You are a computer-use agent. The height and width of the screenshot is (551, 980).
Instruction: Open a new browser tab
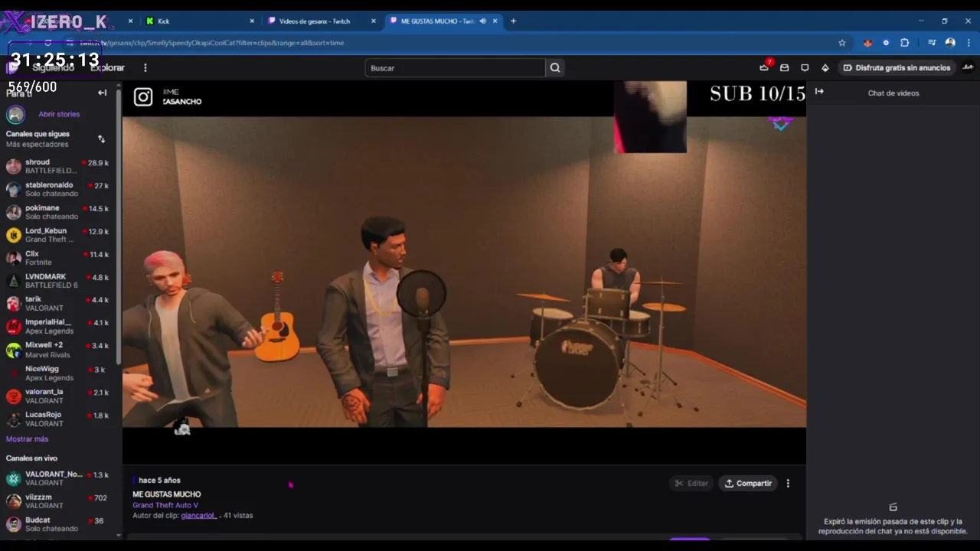[513, 21]
